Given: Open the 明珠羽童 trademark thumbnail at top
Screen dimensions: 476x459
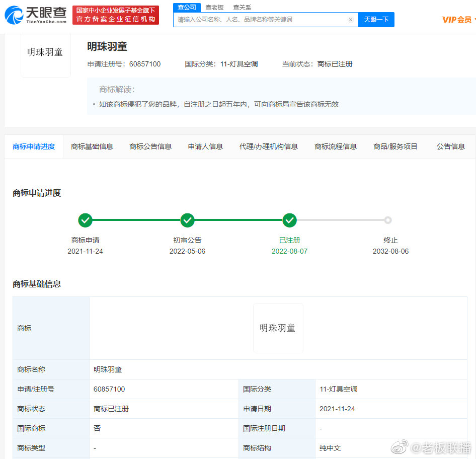Looking at the screenshot, I should (x=45, y=53).
